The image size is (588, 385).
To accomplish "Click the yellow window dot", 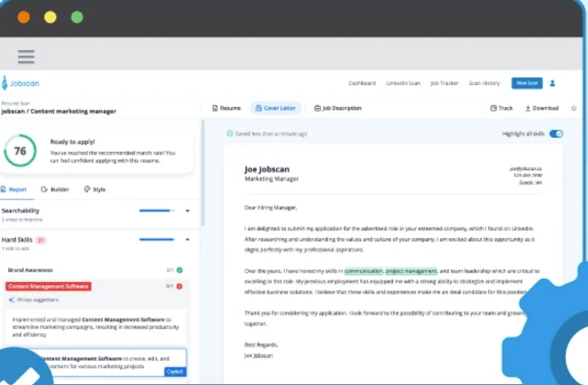I will click(x=50, y=17).
